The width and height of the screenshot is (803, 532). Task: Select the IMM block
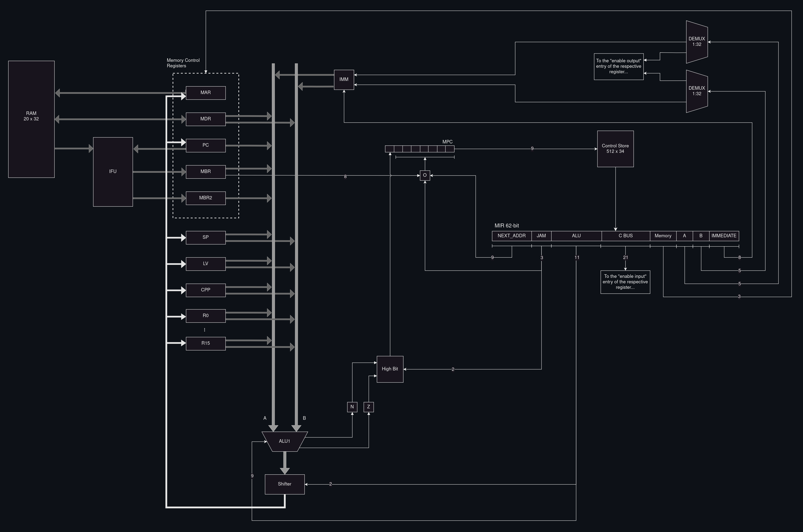tap(344, 80)
